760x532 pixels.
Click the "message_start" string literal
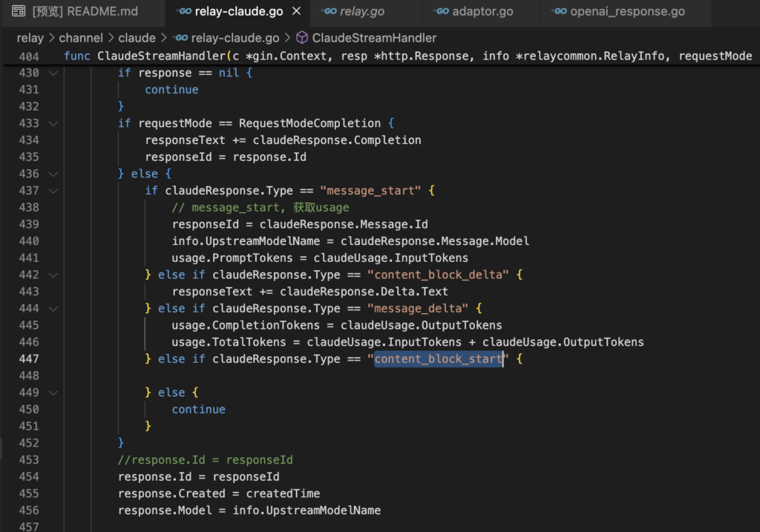pos(370,191)
